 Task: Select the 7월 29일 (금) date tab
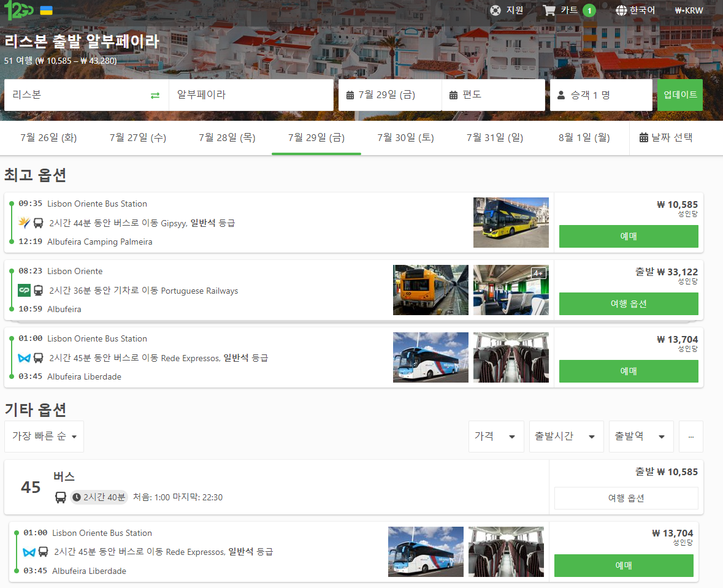(316, 137)
